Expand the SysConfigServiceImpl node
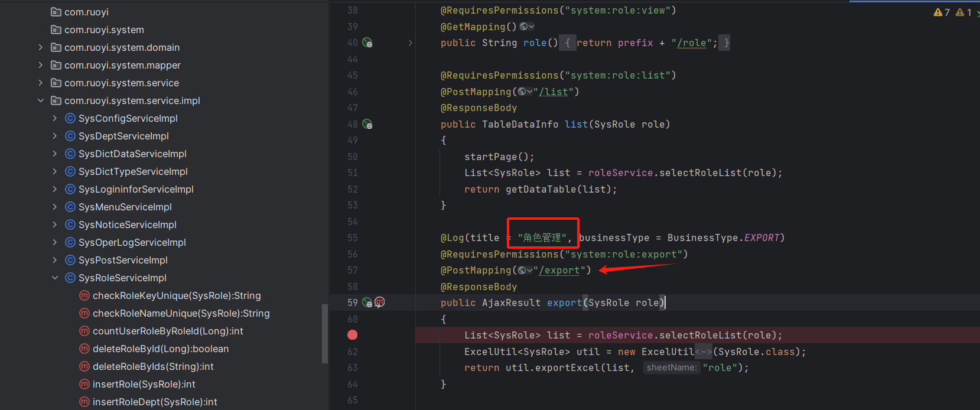Screen dimensions: 980x410 [x=54, y=118]
